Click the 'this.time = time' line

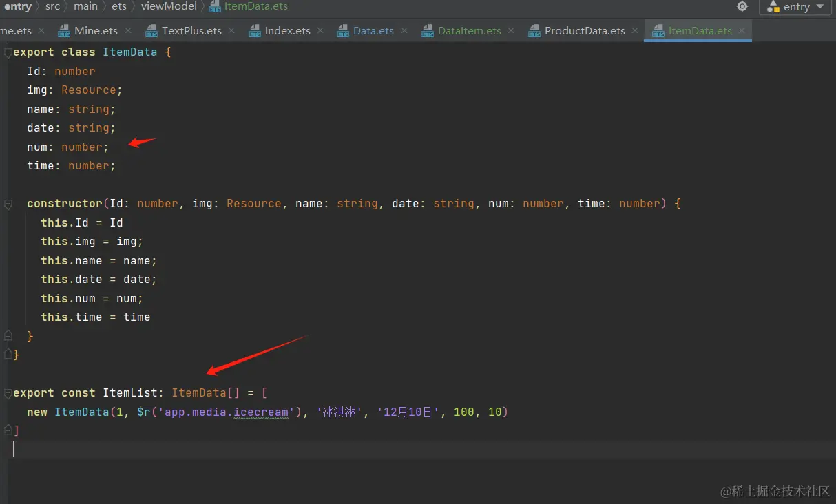click(96, 317)
